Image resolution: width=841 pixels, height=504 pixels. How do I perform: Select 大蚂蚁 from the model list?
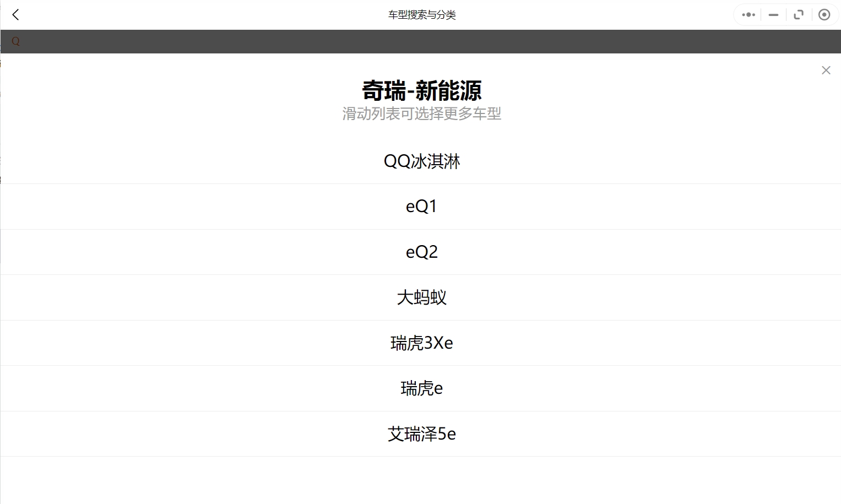point(421,297)
